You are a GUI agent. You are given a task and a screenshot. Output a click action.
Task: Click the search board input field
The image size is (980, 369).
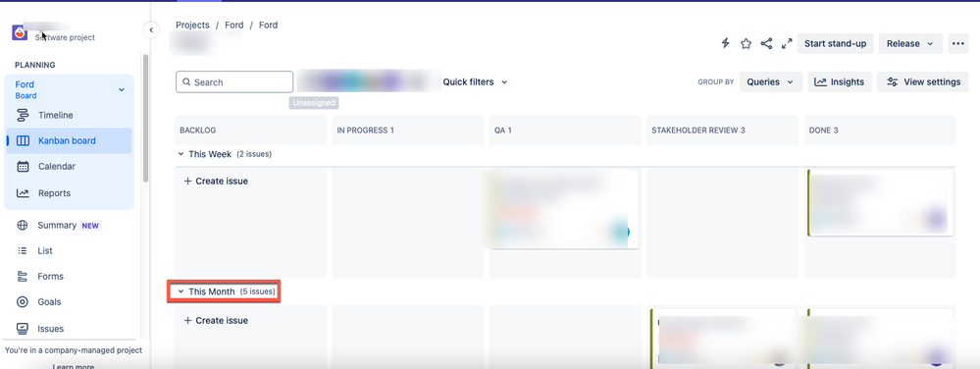(x=234, y=81)
